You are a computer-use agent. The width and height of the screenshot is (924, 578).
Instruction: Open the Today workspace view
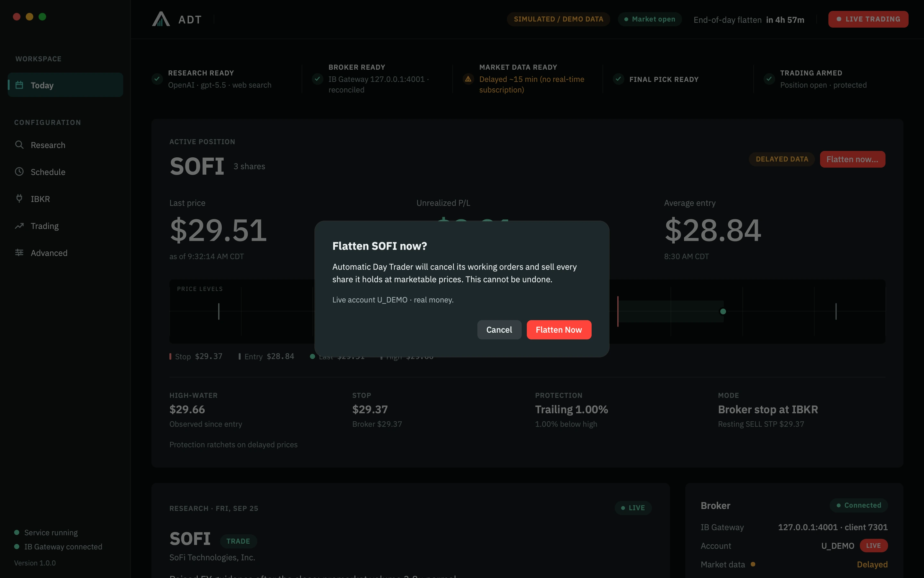[65, 85]
